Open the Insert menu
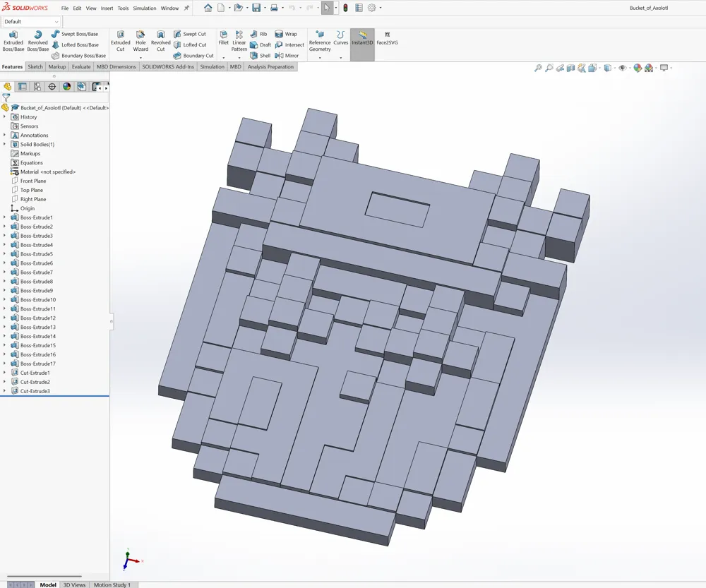Screen dimensions: 706x588 point(107,8)
